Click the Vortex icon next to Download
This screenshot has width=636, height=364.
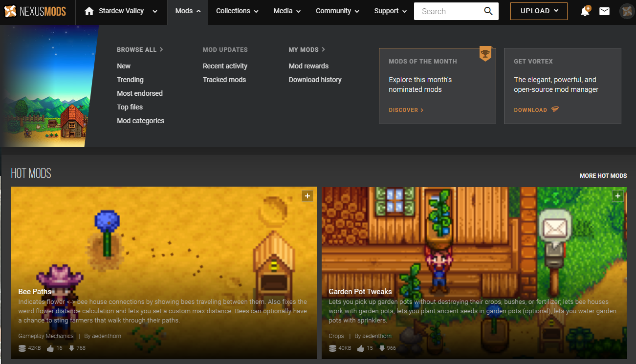[555, 109]
